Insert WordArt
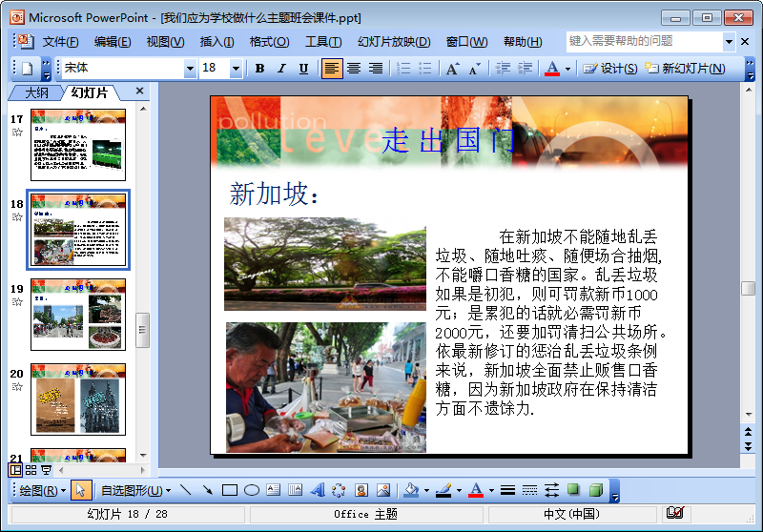This screenshot has width=763, height=532. [318, 490]
